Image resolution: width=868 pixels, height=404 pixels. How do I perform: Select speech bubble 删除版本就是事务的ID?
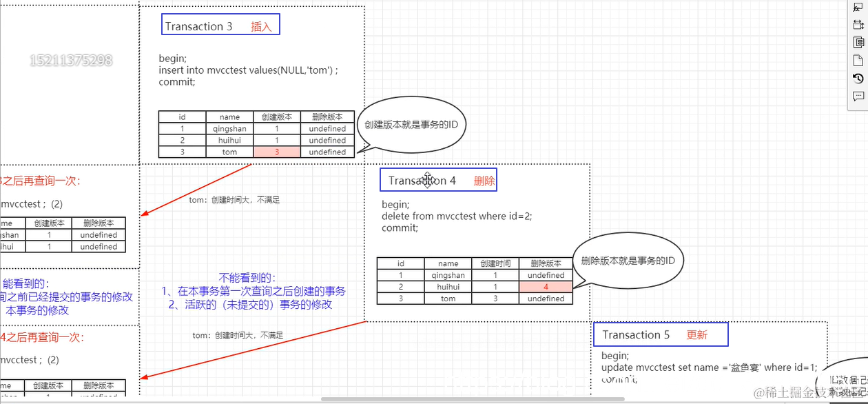coord(628,261)
